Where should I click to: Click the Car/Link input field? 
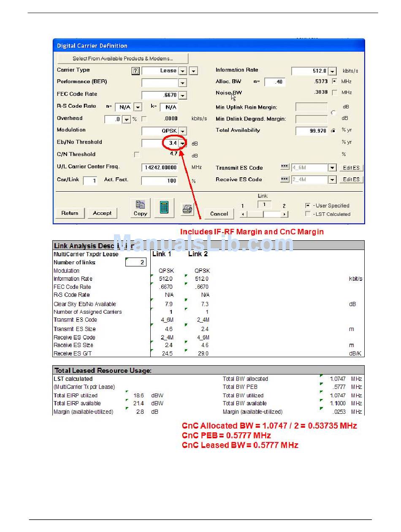[90, 181]
